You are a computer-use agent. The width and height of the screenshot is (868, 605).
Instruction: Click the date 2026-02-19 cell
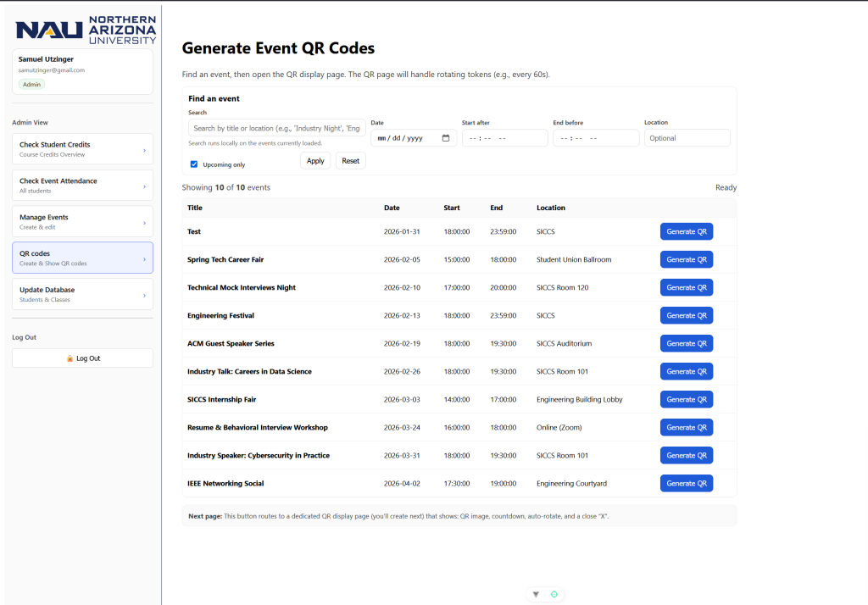coord(402,343)
